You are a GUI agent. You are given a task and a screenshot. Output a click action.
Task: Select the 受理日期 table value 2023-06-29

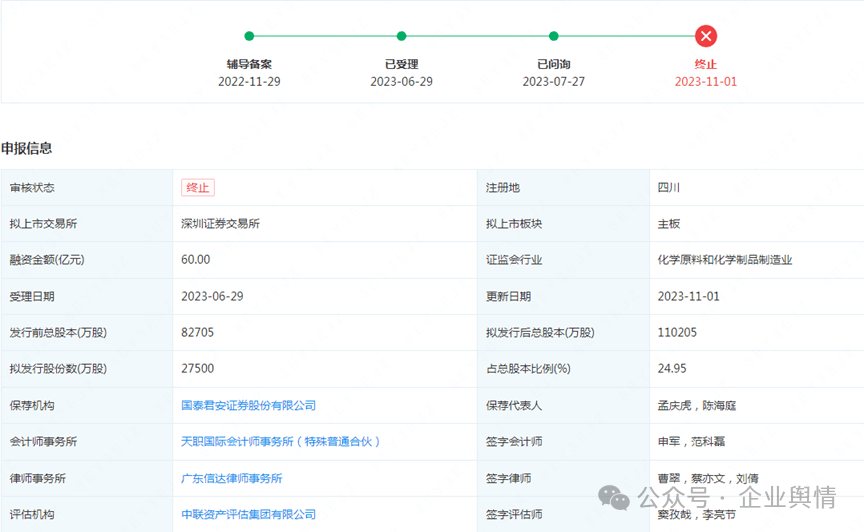212,297
